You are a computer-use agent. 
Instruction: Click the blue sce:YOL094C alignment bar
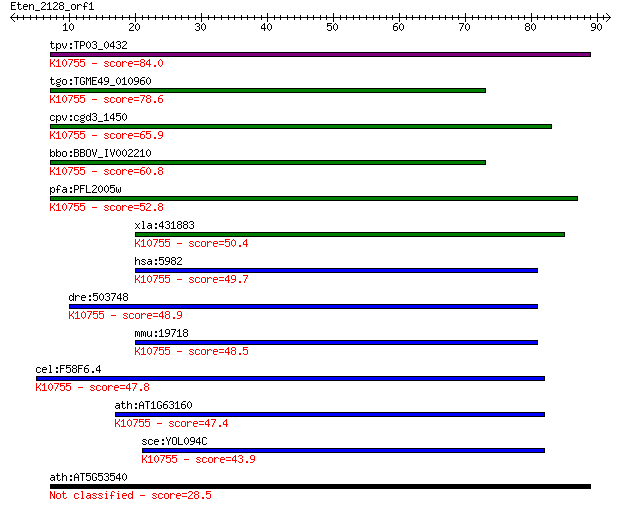click(x=343, y=450)
